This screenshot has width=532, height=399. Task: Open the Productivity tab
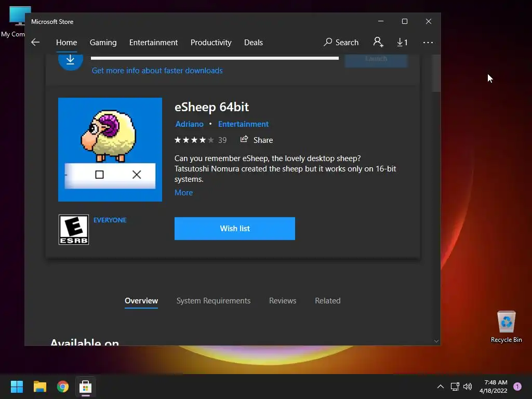pos(211,43)
